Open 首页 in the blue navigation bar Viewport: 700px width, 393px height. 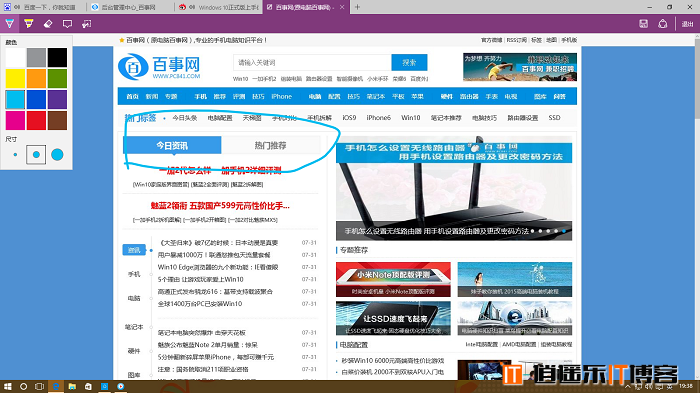point(133,96)
